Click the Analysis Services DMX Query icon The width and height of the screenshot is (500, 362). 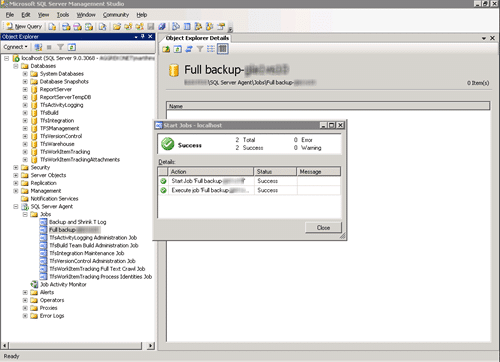pyautogui.click(x=77, y=27)
